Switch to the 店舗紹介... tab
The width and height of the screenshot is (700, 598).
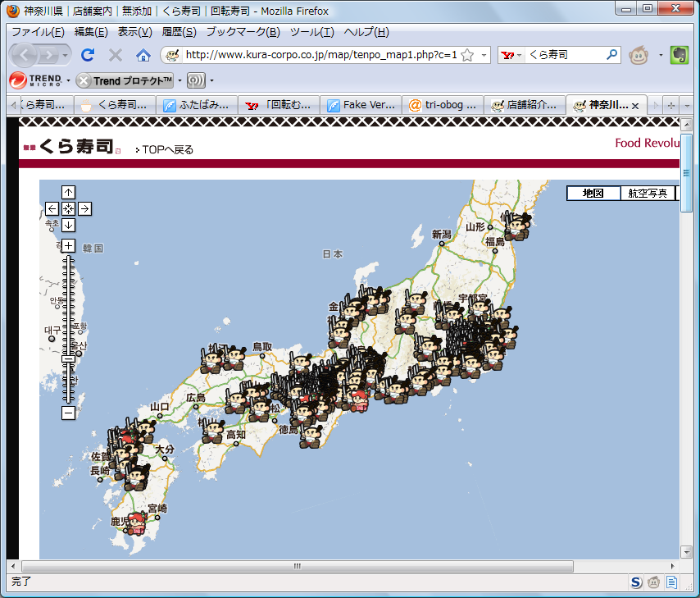pyautogui.click(x=525, y=105)
